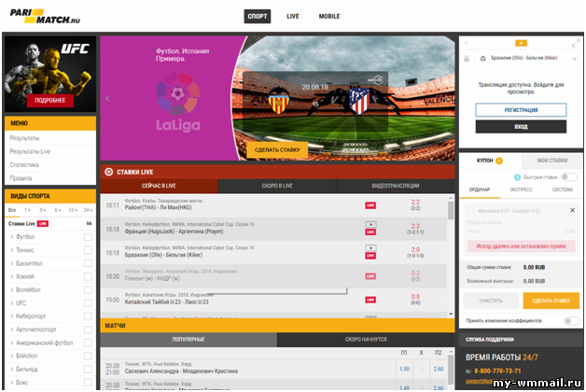The height and width of the screenshot is (392, 586).
Task: Switch to Скоро в Live tab
Action: [x=277, y=186]
